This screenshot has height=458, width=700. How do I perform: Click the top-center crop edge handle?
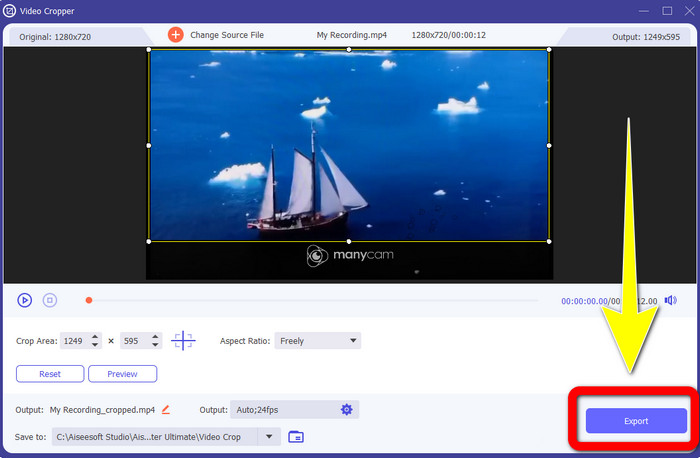point(349,50)
